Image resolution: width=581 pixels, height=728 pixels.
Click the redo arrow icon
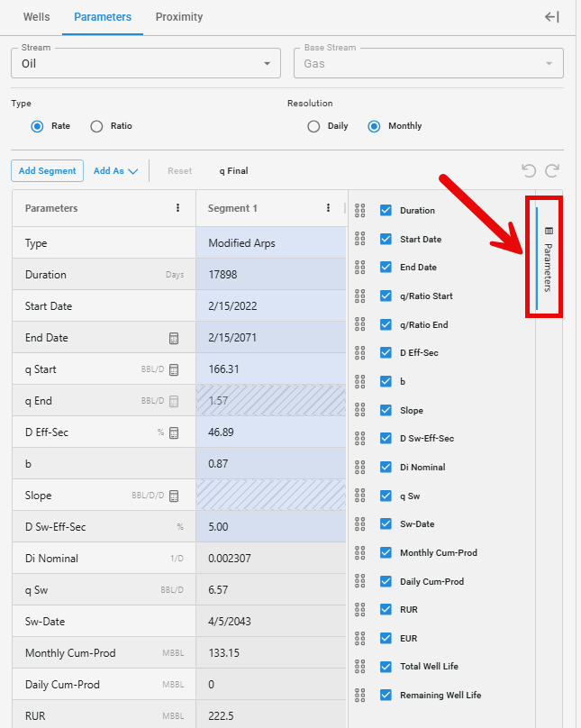552,170
